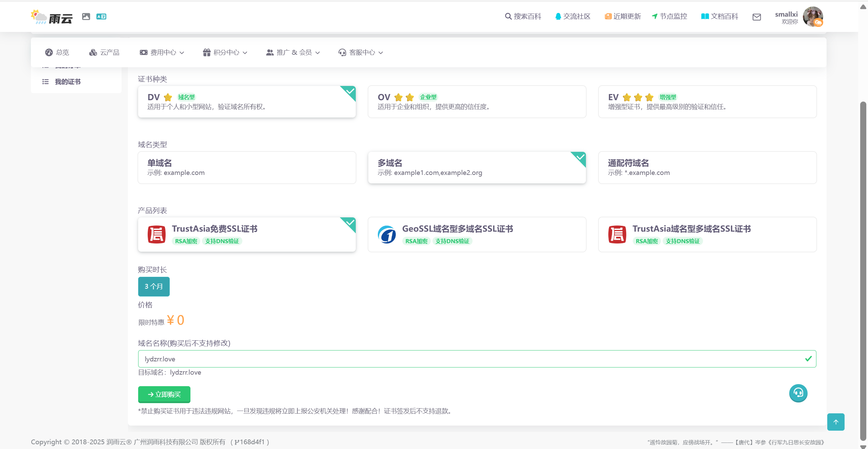Click the back-to-top arrow button
Viewport: 868px width, 449px height.
[x=836, y=422]
